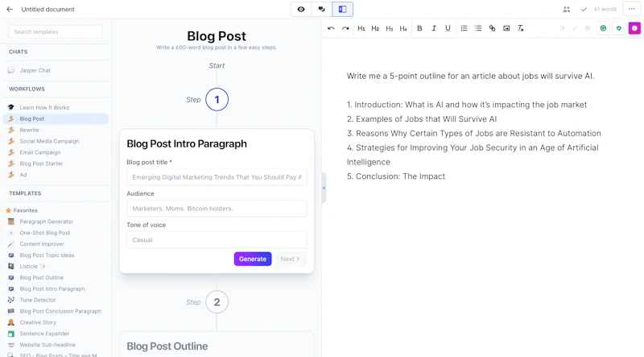Image resolution: width=644 pixels, height=357 pixels.
Task: Apply Heading 2 formatting
Action: point(375,28)
